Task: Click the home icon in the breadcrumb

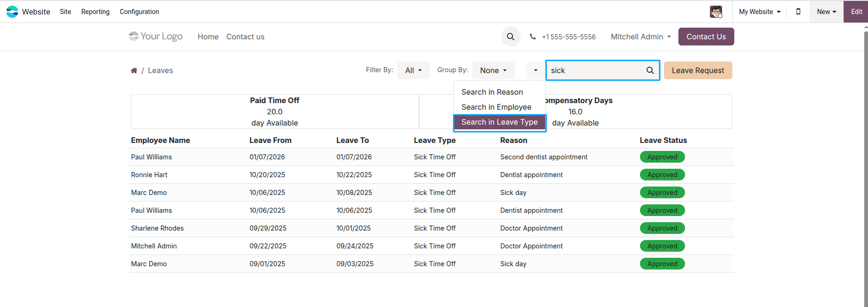Action: pyautogui.click(x=134, y=70)
